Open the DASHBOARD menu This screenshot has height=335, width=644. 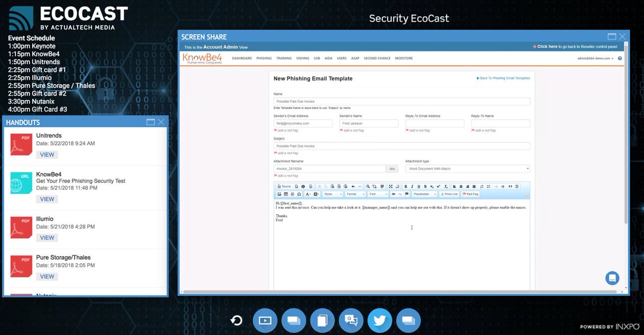241,58
